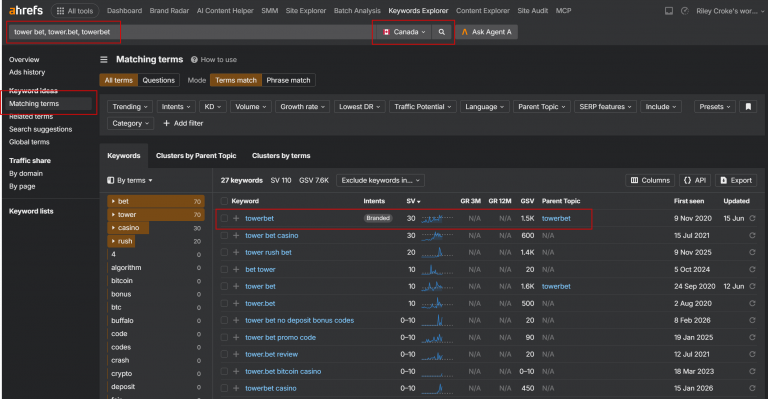Open the Canada country dropdown
This screenshot has width=768, height=399.
pos(405,32)
